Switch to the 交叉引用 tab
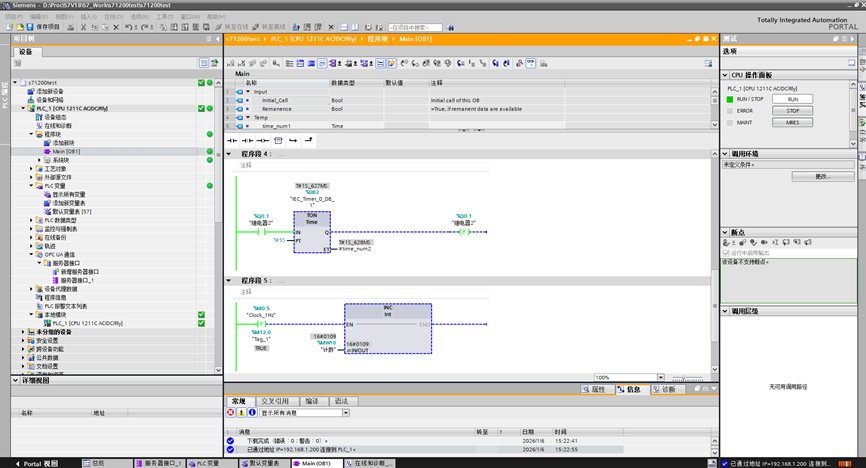866x468 pixels. pyautogui.click(x=275, y=401)
